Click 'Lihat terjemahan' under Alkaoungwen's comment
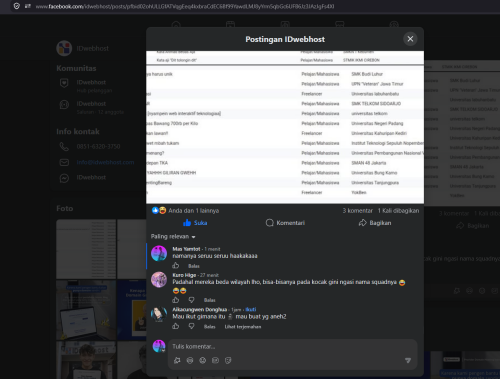 [x=243, y=327]
